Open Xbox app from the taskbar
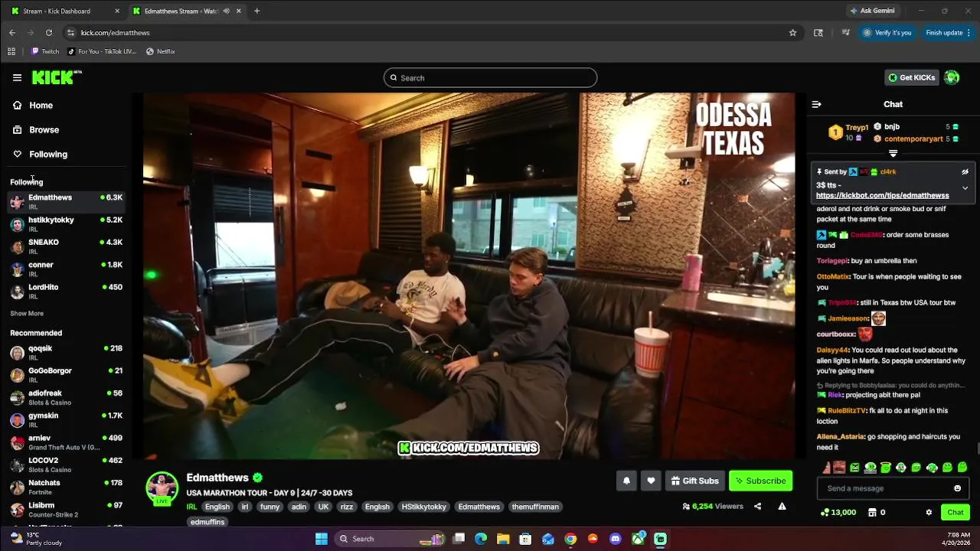This screenshot has height=551, width=980. click(x=638, y=539)
